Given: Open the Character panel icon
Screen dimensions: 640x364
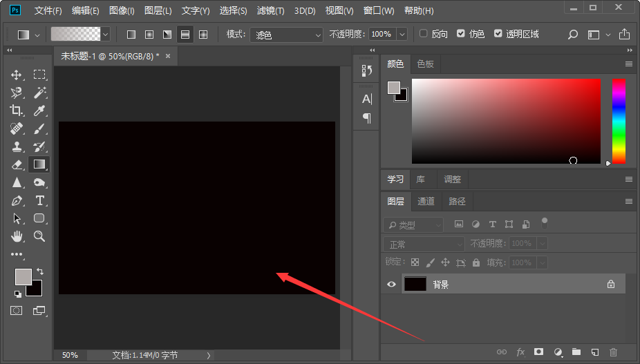Looking at the screenshot, I should point(366,99).
